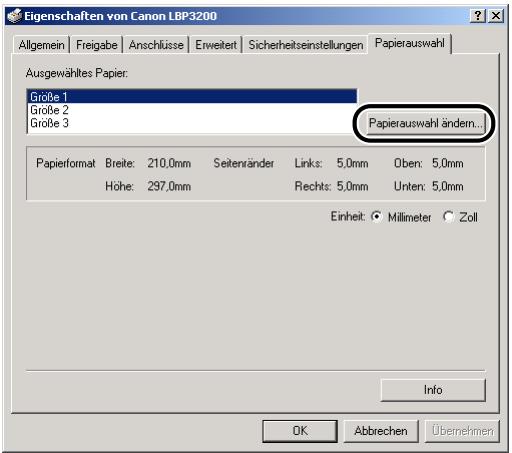Click the Seitenränder label

pyautogui.click(x=244, y=163)
